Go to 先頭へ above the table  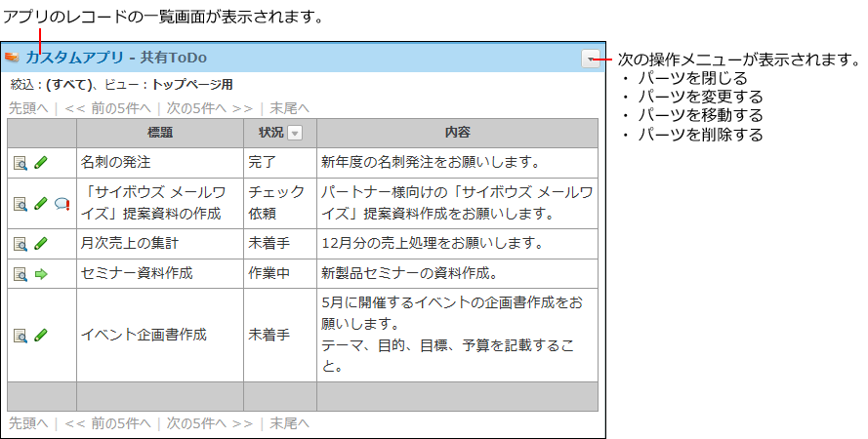[x=28, y=108]
